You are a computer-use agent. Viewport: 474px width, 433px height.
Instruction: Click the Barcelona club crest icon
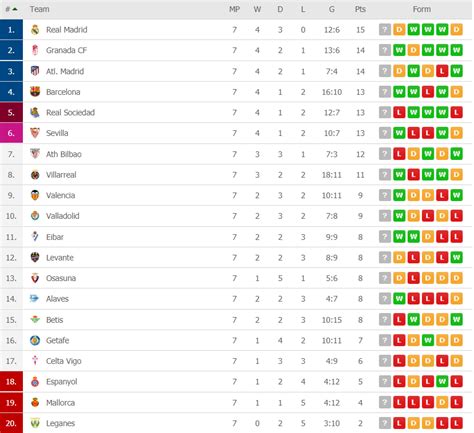35,92
